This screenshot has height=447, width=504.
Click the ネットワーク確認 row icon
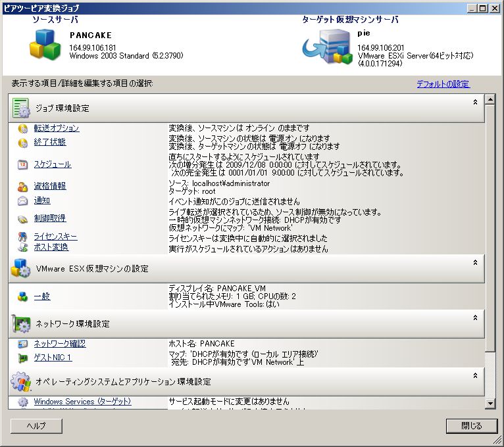22,344
